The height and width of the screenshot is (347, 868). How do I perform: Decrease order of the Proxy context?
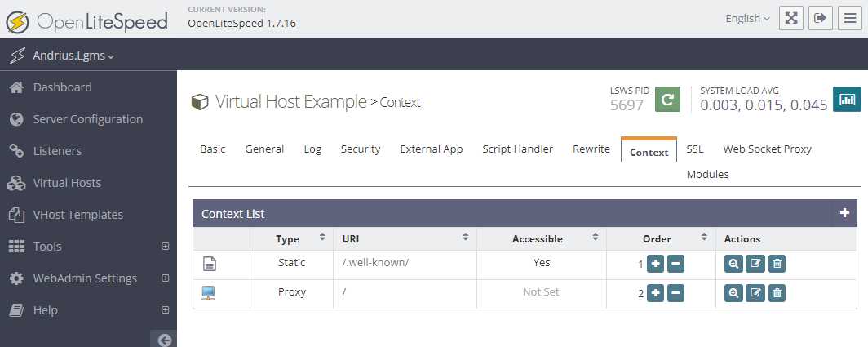[675, 293]
